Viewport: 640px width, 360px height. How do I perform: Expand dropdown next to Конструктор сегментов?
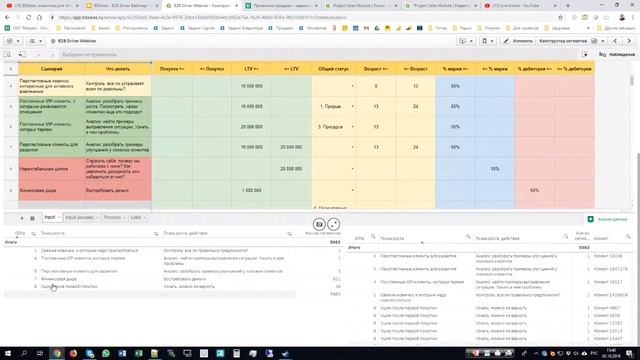[x=603, y=41]
